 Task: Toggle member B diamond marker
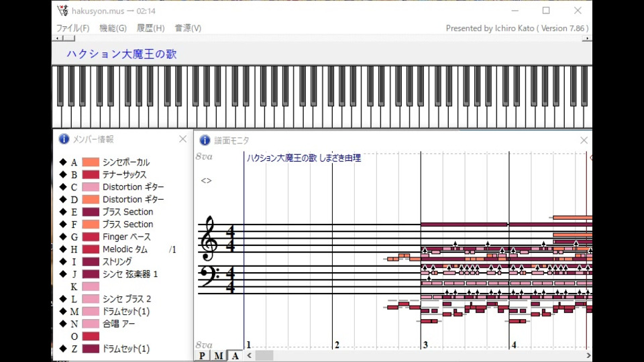(63, 174)
